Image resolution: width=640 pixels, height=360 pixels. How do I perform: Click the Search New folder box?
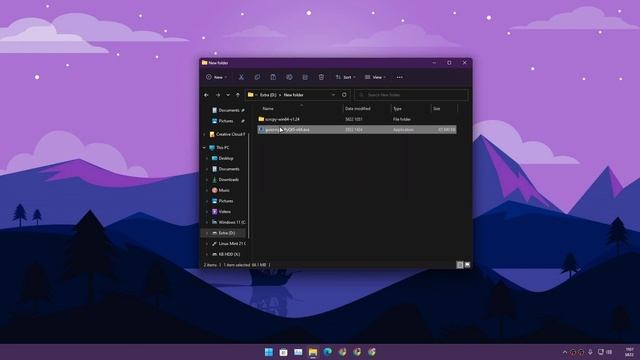coord(411,95)
